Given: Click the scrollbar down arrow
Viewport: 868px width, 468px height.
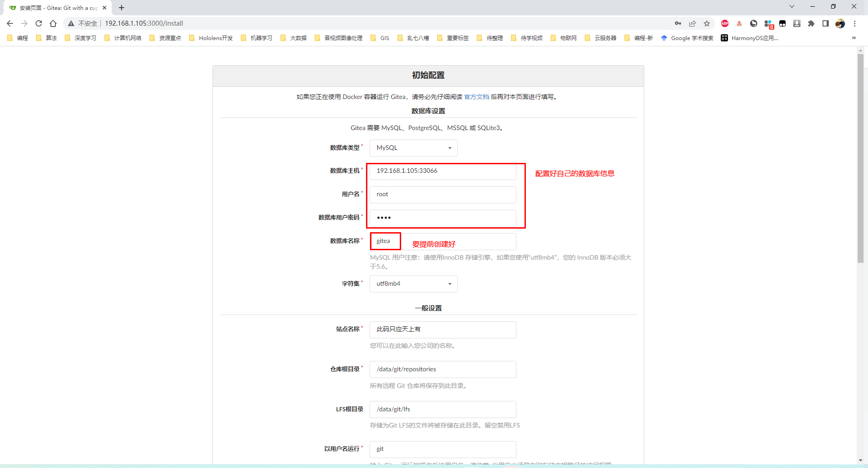Looking at the screenshot, I should click(x=860, y=460).
